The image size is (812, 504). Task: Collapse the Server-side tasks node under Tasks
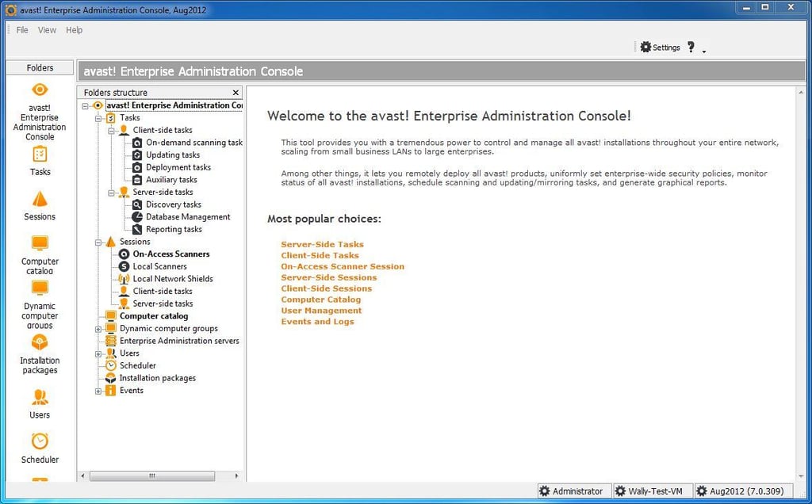tap(111, 193)
